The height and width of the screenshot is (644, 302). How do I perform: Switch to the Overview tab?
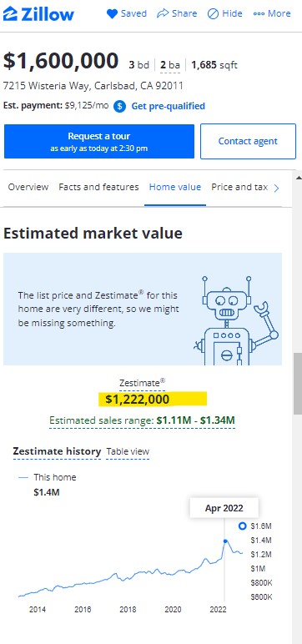[28, 188]
